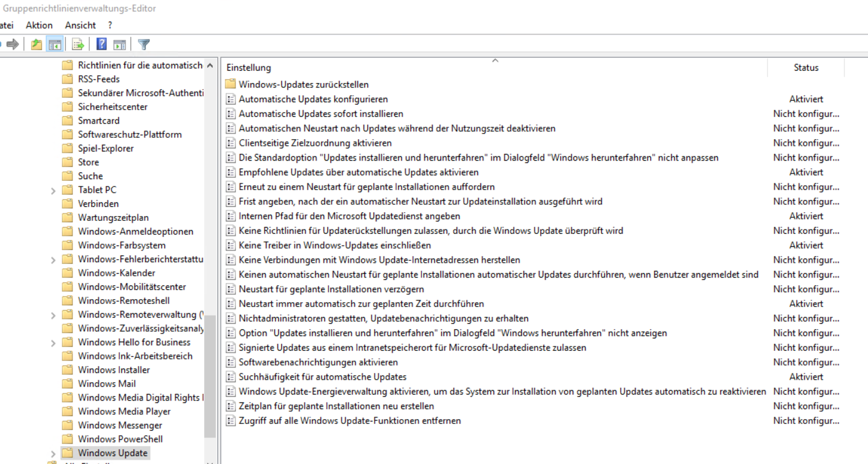Click the policy icon beside Clientseitige Zielzuordnung aktivieren
This screenshot has width=868, height=464.
[x=231, y=143]
